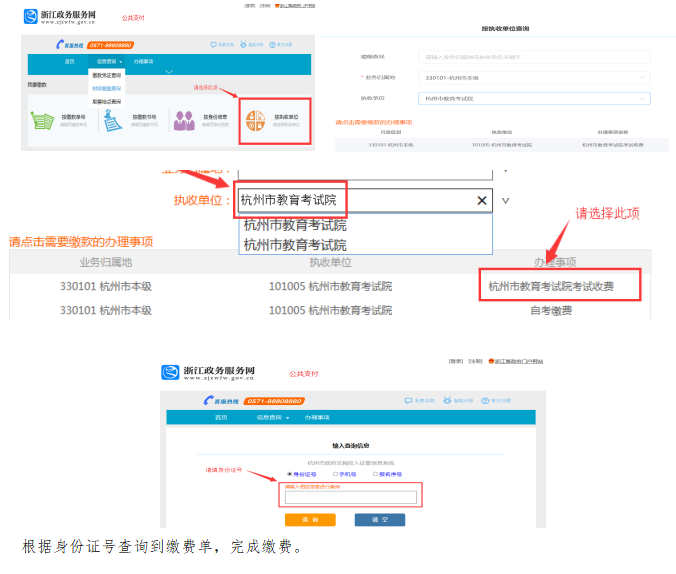Click the orange 查询 button

click(310, 520)
